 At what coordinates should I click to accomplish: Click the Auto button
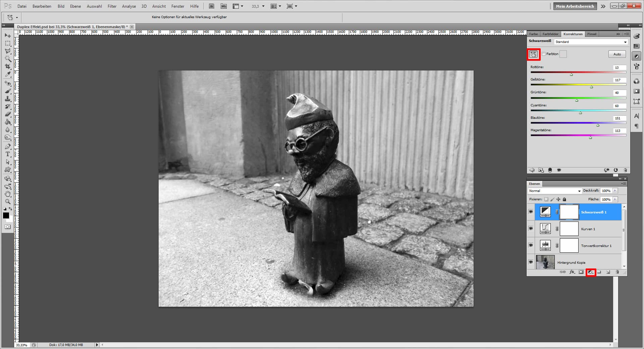617,54
